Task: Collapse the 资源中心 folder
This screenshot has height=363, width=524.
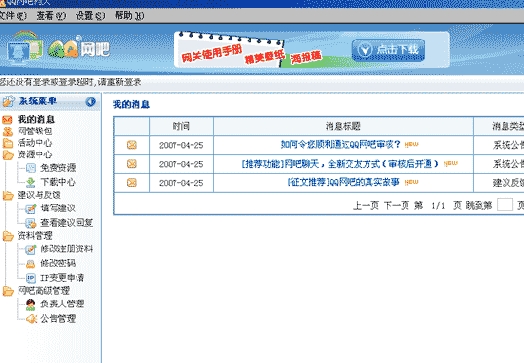Action: (8, 155)
